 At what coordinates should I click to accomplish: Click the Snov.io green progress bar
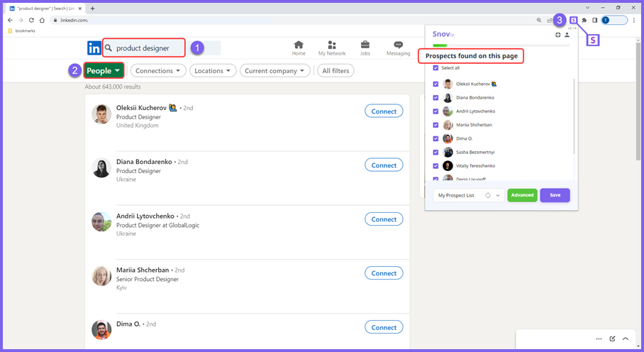440,45
